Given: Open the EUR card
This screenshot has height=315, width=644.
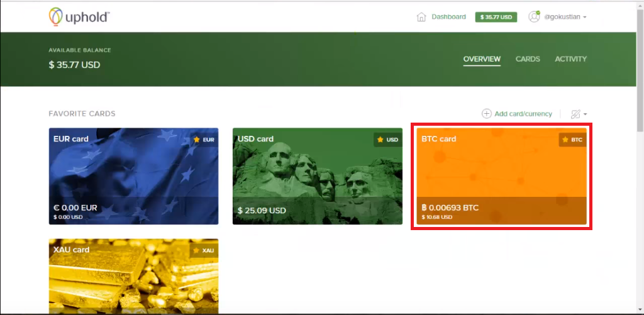Looking at the screenshot, I should click(133, 176).
